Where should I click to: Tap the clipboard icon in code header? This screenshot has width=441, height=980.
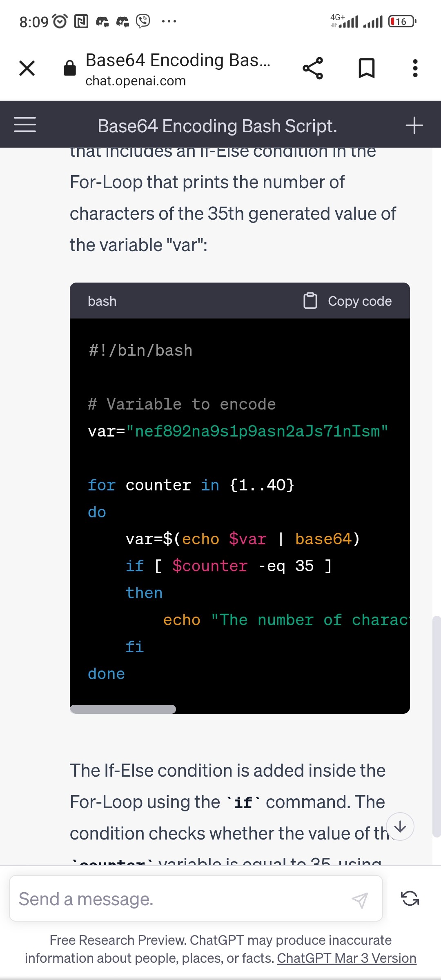310,301
